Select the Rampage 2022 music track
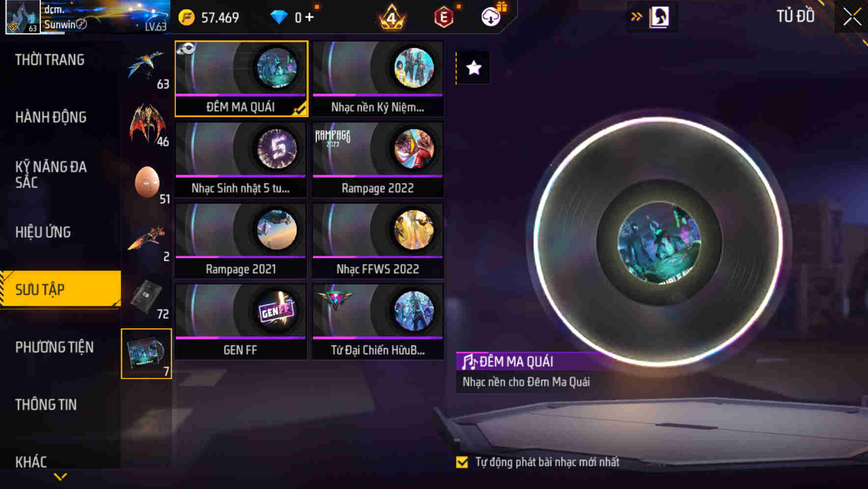The width and height of the screenshot is (868, 489). click(378, 160)
